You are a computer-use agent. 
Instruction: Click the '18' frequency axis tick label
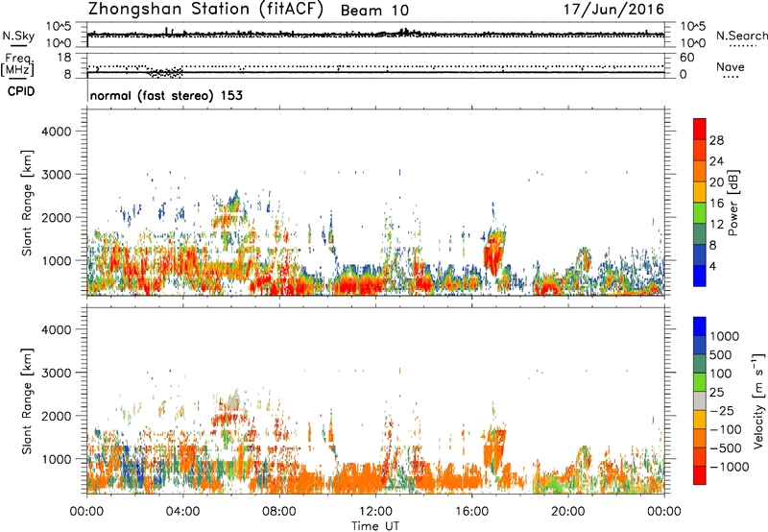pyautogui.click(x=63, y=58)
